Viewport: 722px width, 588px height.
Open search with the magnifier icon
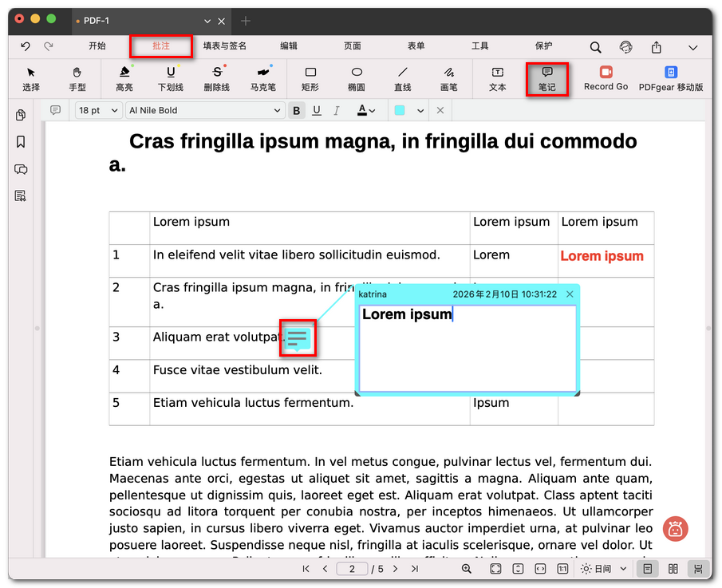pyautogui.click(x=595, y=47)
